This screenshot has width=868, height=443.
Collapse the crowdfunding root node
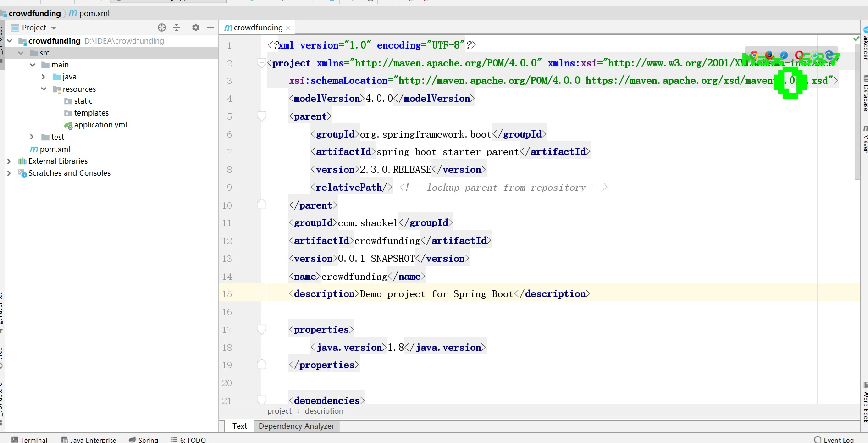click(x=10, y=41)
